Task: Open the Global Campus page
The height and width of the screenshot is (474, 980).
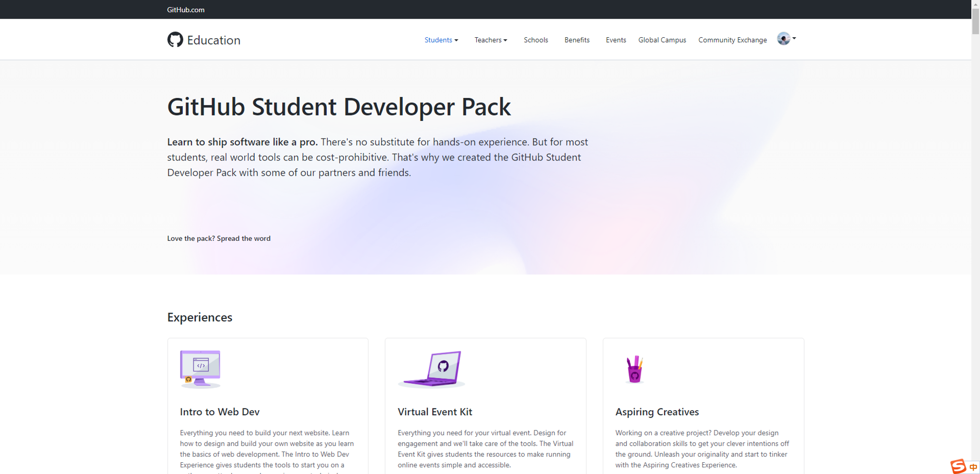Action: (x=662, y=40)
